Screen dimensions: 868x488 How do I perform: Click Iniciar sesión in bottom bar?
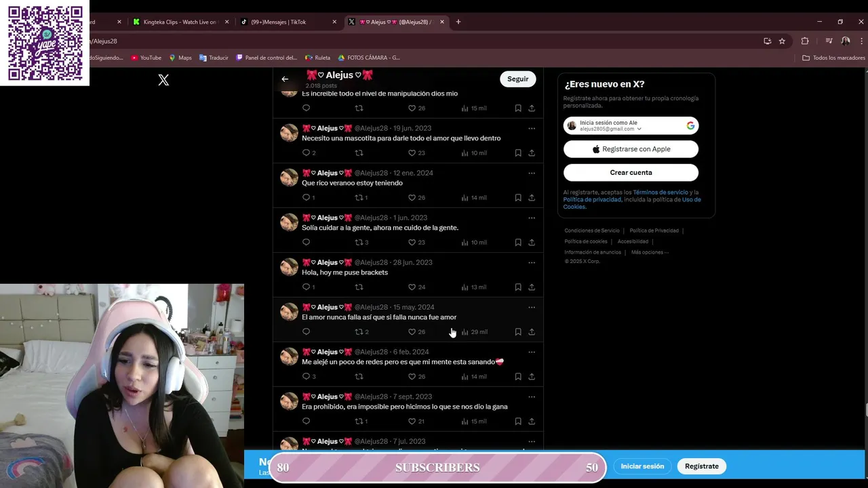[642, 466]
